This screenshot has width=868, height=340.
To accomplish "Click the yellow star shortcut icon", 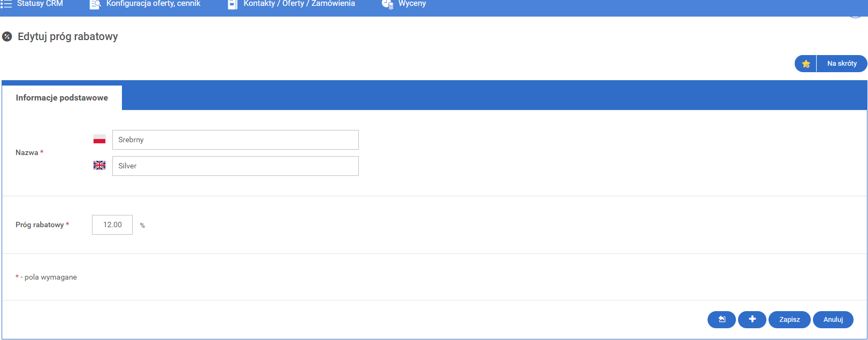I will pyautogui.click(x=806, y=64).
